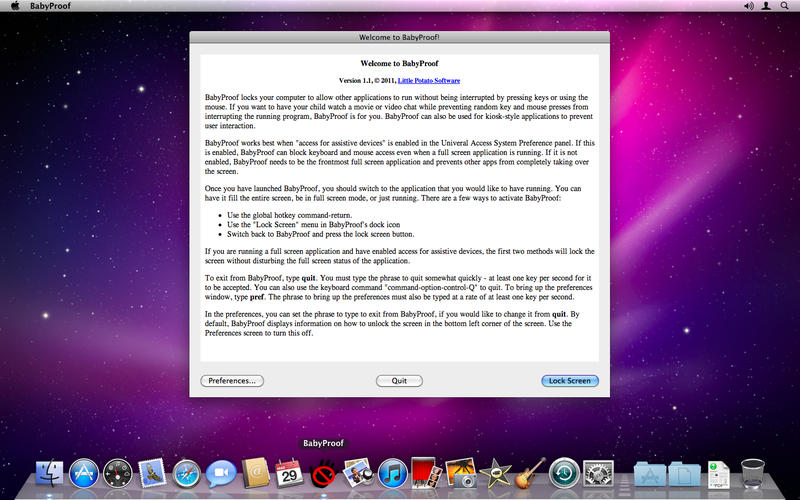
Task: Click the volume icon in menu bar
Action: (x=748, y=6)
